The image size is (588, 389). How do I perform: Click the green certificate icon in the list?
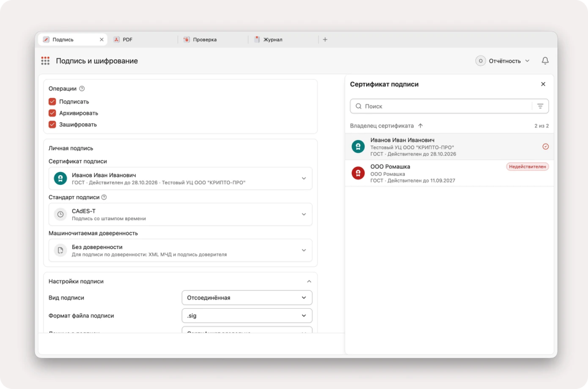(358, 146)
